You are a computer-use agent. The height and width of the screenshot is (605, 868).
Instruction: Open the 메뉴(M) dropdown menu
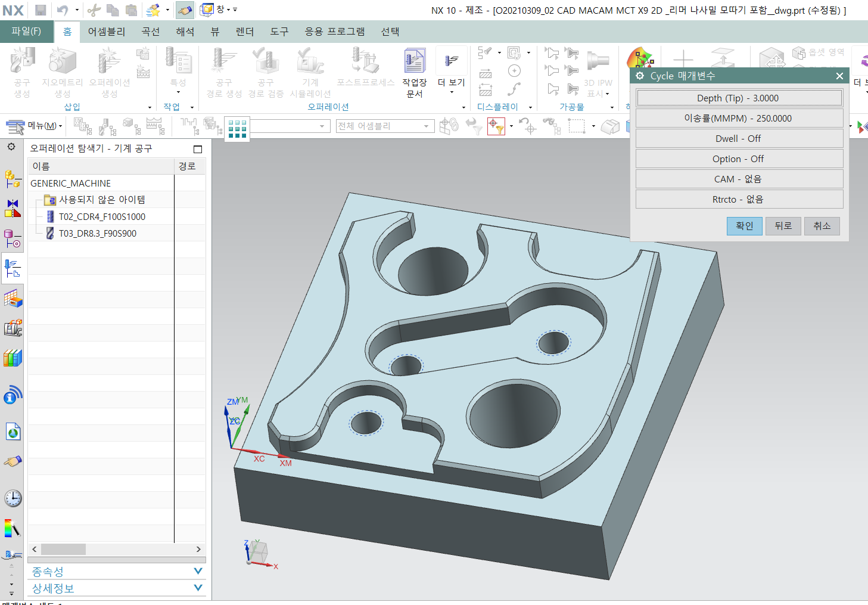[x=34, y=126]
